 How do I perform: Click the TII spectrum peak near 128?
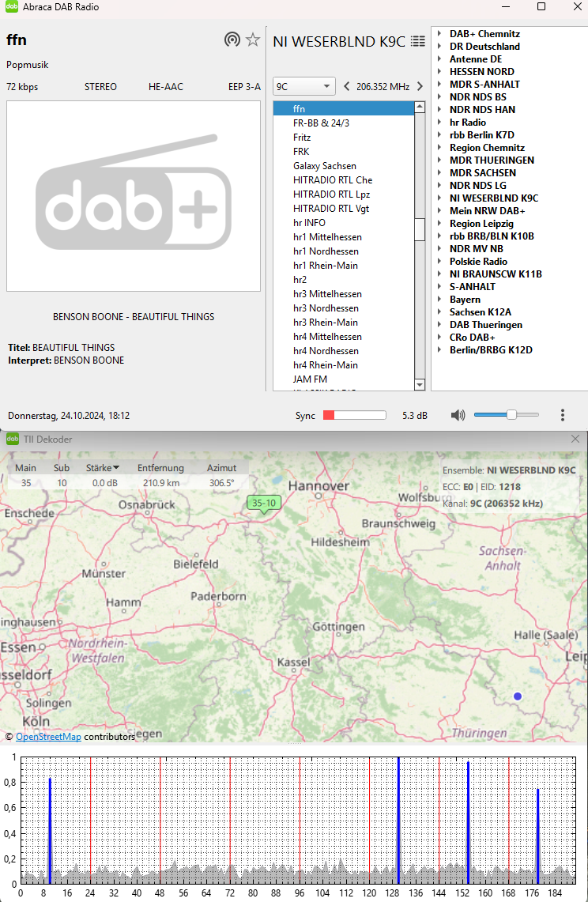pos(398,820)
